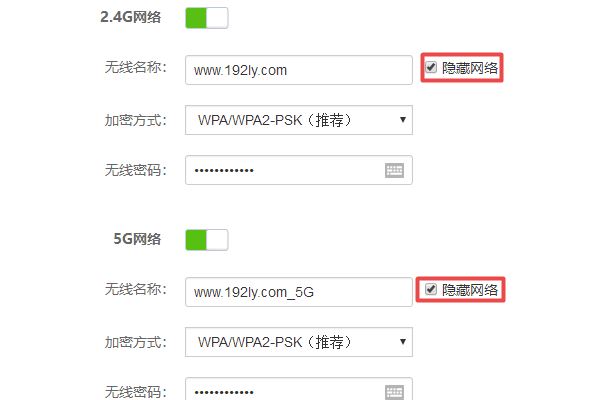Viewport: 600px width, 400px height.
Task: Toggle the 5G网络 switch off
Action: [x=207, y=240]
